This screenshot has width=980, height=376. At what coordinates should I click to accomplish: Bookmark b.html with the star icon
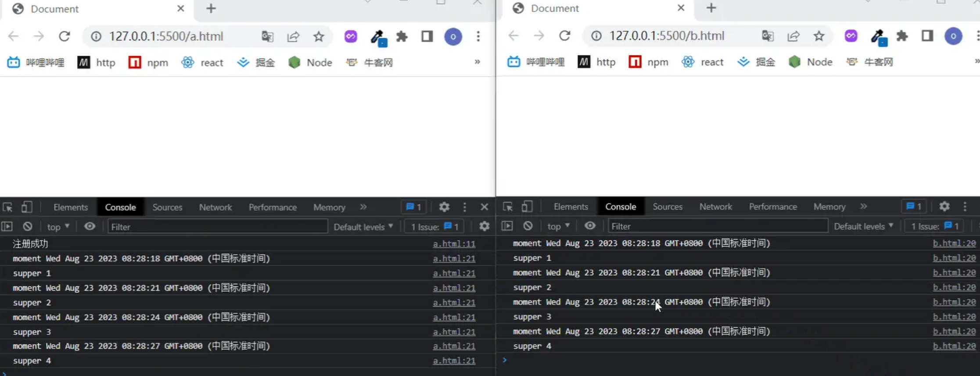pyautogui.click(x=819, y=36)
